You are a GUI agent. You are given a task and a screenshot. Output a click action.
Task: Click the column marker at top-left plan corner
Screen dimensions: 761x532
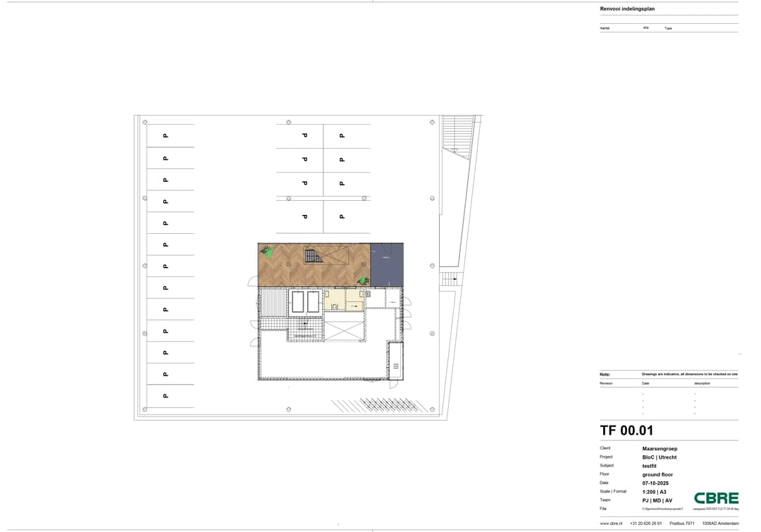click(x=145, y=122)
